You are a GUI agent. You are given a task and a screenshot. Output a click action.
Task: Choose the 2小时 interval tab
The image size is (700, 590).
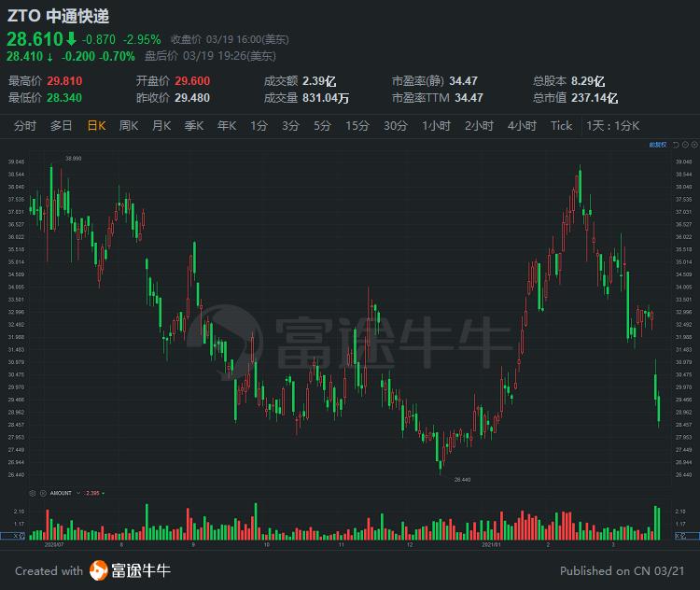(x=479, y=126)
